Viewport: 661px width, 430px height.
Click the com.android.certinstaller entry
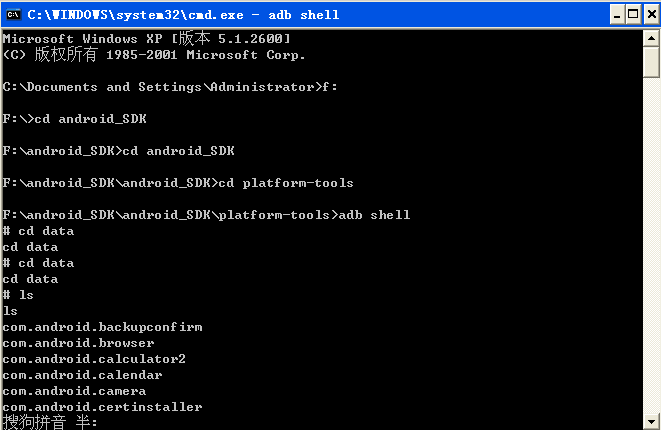coord(102,407)
